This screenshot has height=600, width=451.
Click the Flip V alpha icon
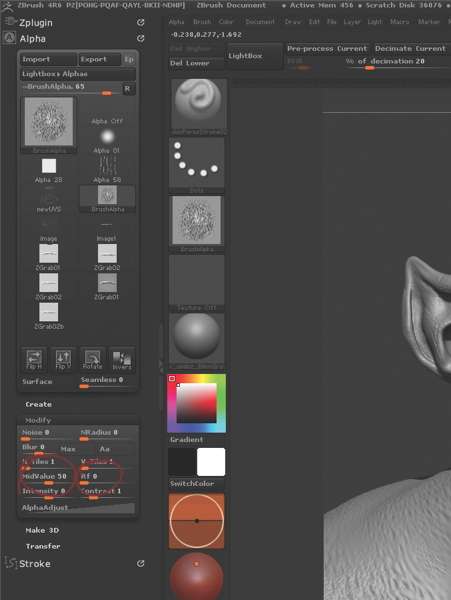[63, 360]
